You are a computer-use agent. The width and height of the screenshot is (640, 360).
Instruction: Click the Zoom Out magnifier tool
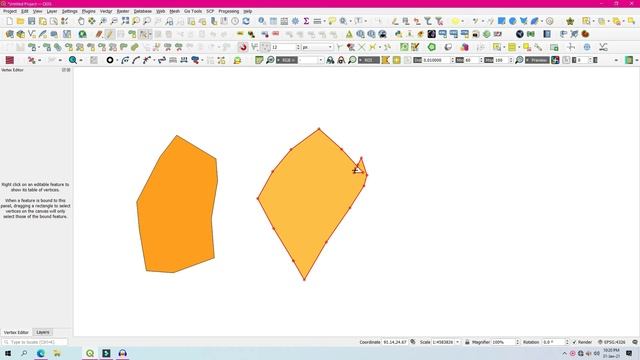114,21
